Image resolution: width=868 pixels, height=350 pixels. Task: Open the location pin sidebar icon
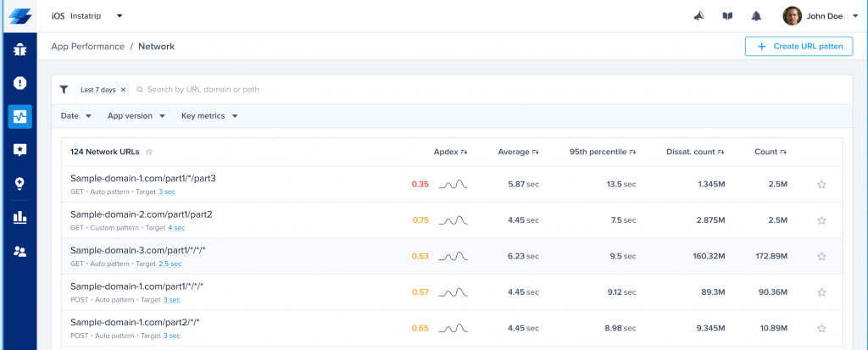click(x=19, y=183)
